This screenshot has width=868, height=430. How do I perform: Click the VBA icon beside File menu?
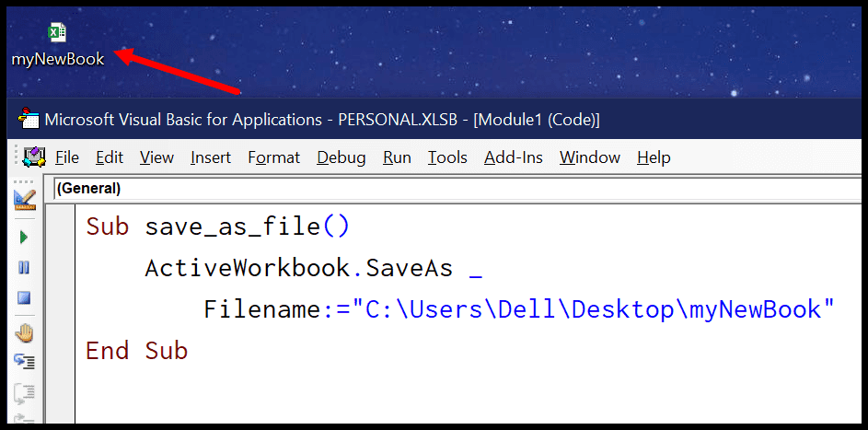[x=34, y=157]
